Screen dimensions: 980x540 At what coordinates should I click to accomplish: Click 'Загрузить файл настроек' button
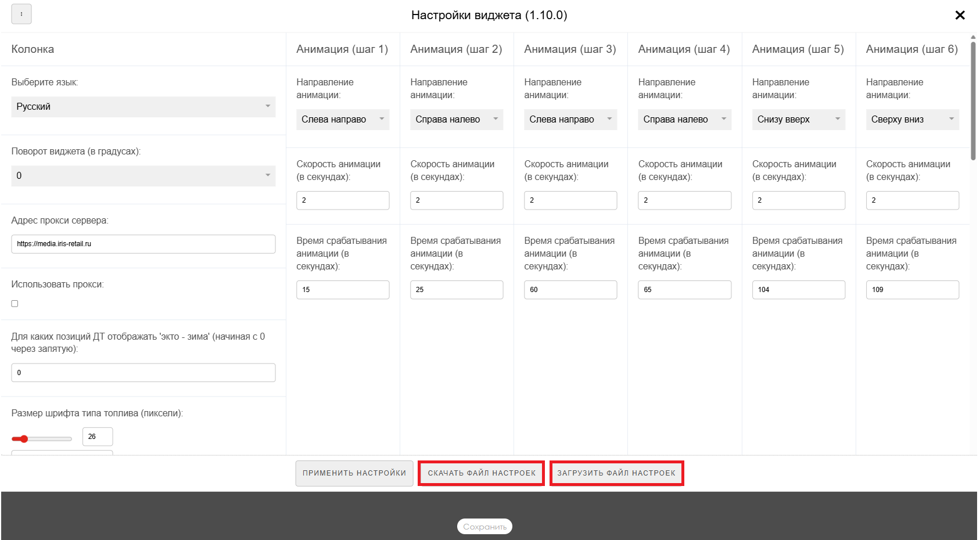616,473
